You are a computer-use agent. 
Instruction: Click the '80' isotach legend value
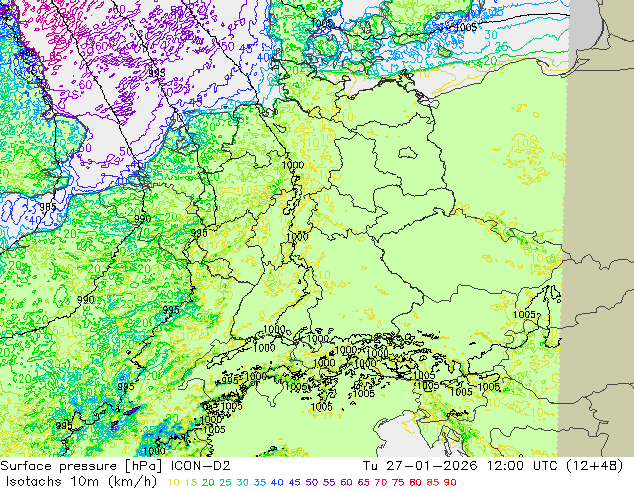pos(415,482)
